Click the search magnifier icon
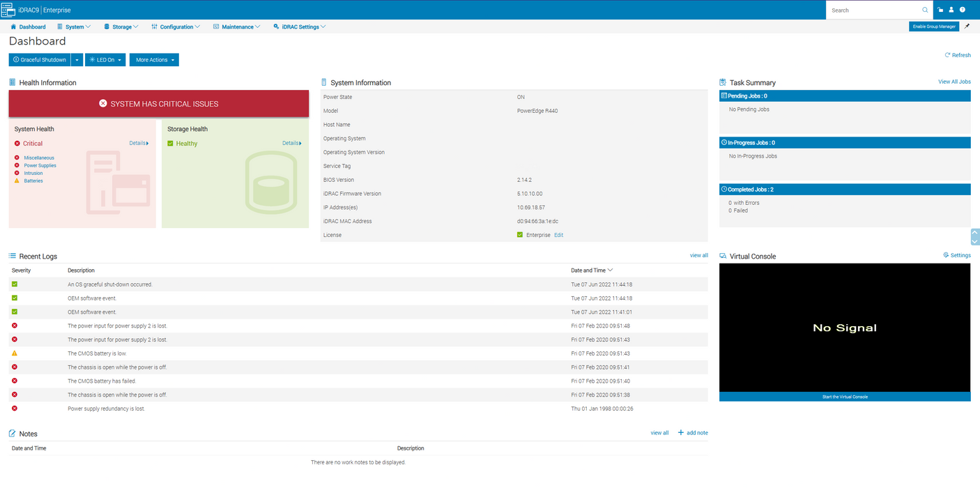The height and width of the screenshot is (488, 980). [925, 10]
